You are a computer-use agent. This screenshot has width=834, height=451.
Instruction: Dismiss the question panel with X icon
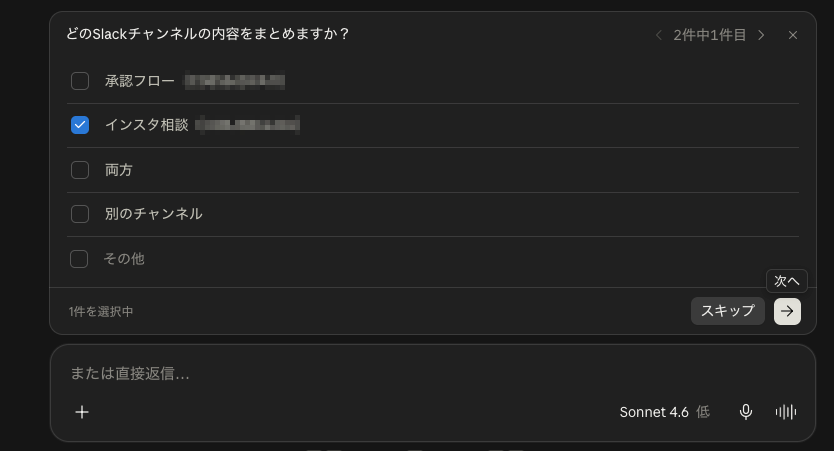point(793,35)
